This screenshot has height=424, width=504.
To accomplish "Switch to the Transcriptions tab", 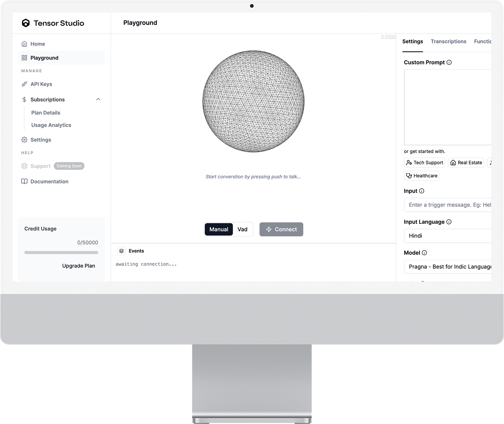I will (x=448, y=41).
